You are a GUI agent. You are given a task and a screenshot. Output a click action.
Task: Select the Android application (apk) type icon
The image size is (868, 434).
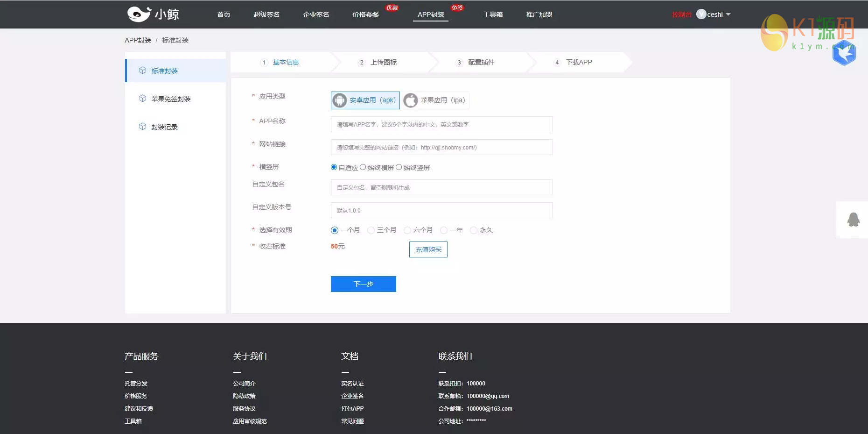(339, 100)
